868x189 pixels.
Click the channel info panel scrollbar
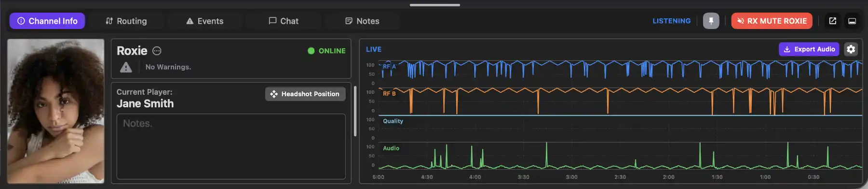[355, 111]
